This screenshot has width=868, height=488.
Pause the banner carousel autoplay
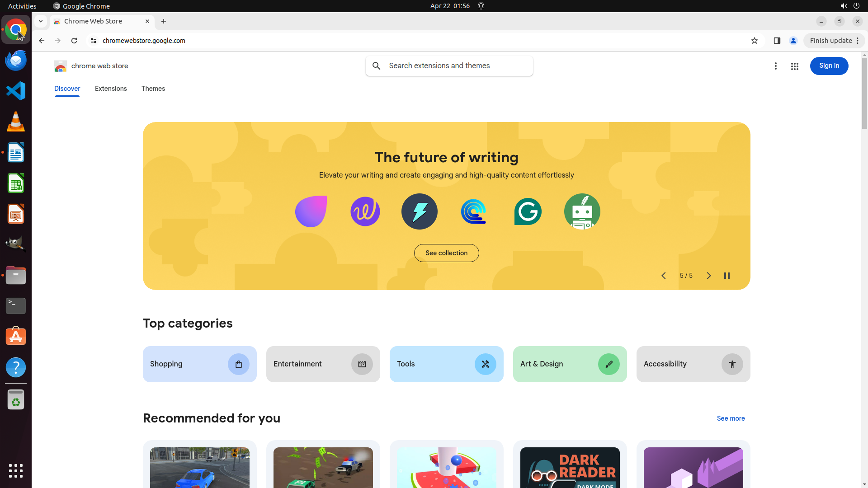coord(726,276)
